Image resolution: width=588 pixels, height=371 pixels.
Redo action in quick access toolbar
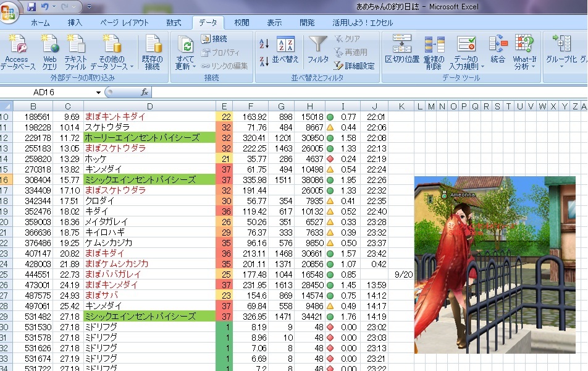point(65,6)
